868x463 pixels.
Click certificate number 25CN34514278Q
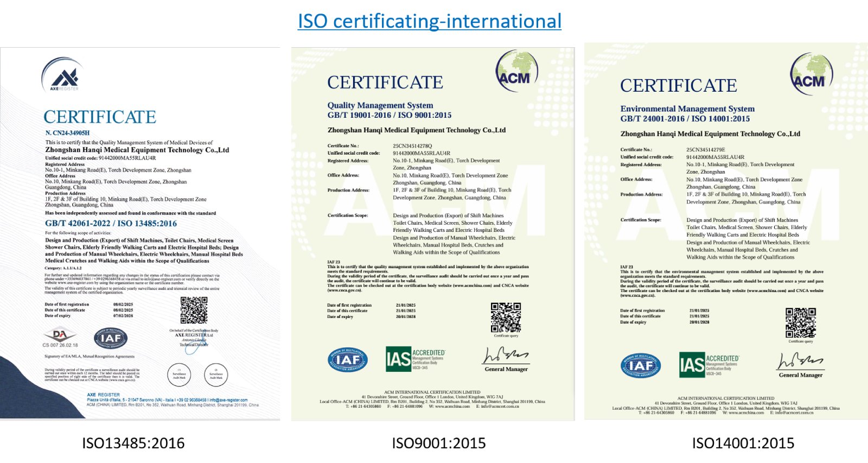click(412, 146)
